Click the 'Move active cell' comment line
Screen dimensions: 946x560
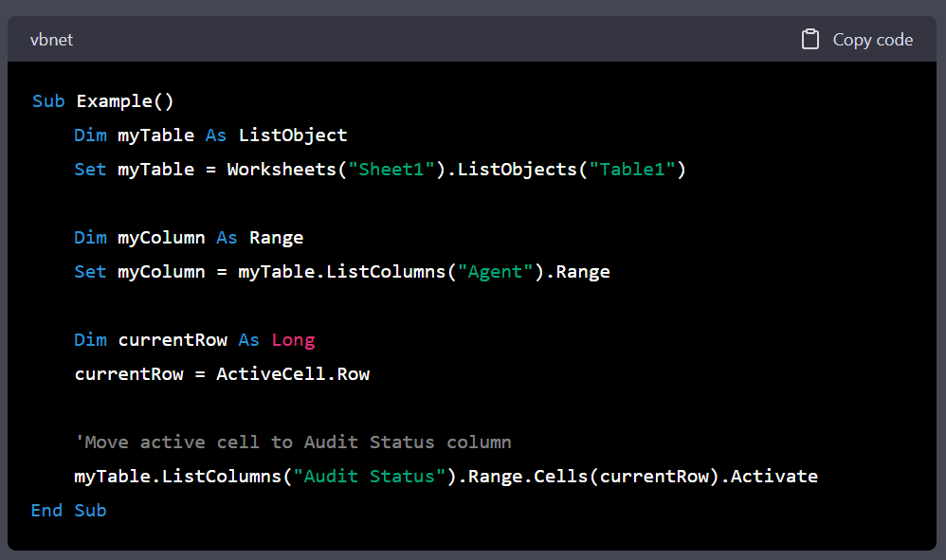click(x=293, y=443)
